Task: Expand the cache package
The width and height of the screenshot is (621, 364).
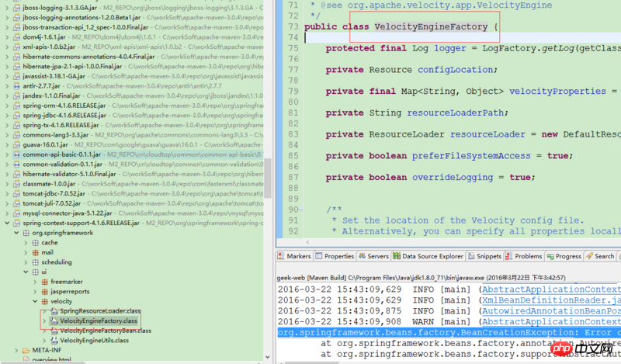Action: (26, 242)
